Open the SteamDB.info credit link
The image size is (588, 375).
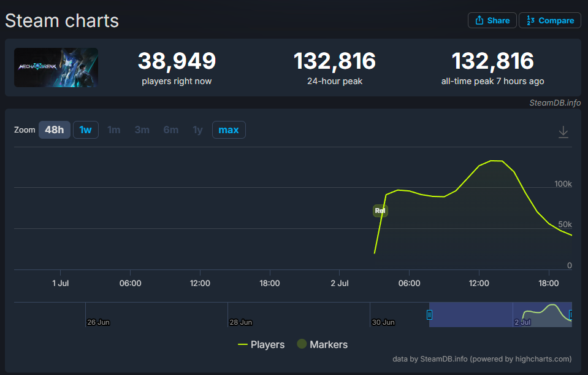555,103
